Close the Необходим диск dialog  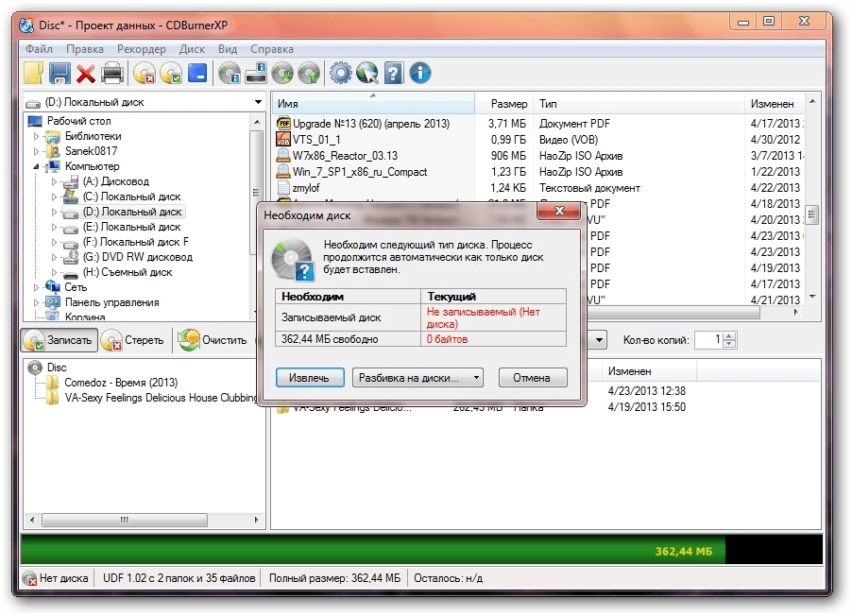(x=559, y=211)
